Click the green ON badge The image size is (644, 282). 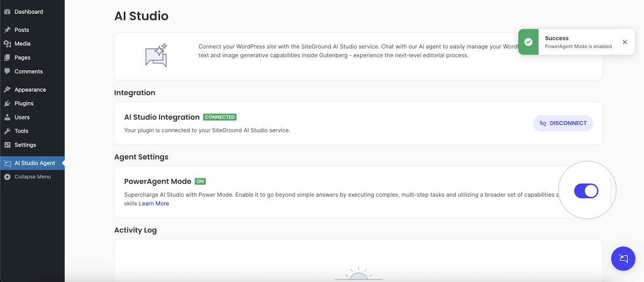[200, 181]
